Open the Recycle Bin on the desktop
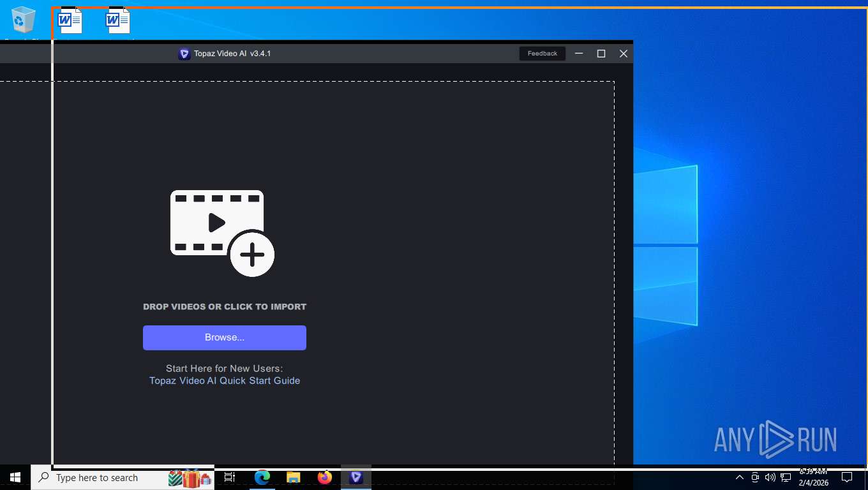Screen dimensions: 868x490 (x=24, y=20)
